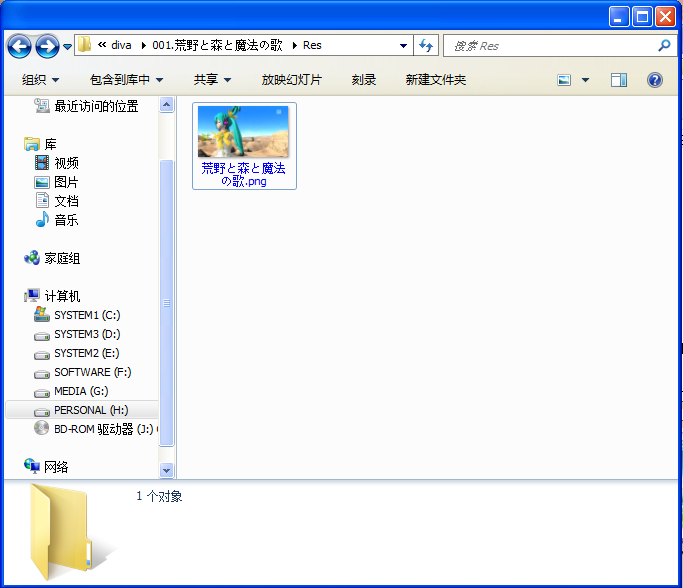
Task: Click navigation pane scroll up arrow
Action: click(166, 105)
